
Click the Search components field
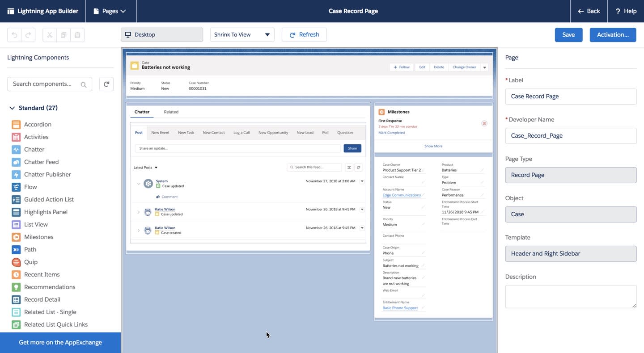(x=50, y=84)
